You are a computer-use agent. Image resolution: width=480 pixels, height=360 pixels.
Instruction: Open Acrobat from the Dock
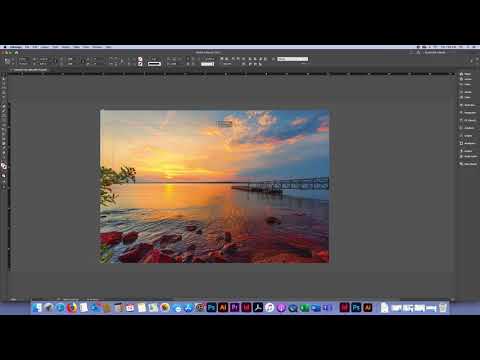pos(258,307)
